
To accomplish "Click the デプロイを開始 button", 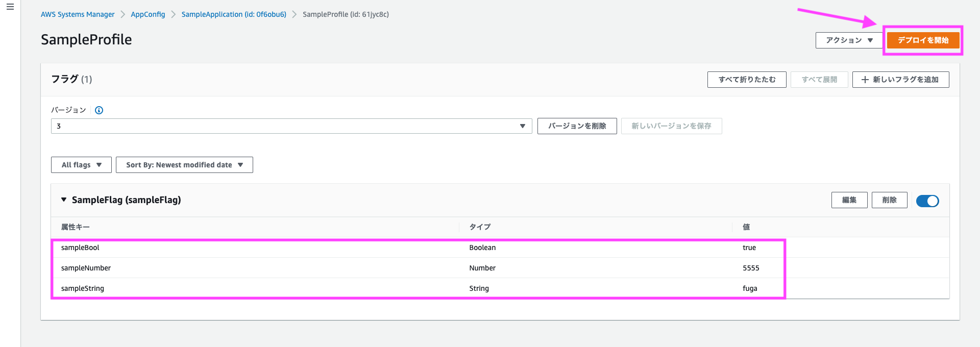I will [923, 40].
